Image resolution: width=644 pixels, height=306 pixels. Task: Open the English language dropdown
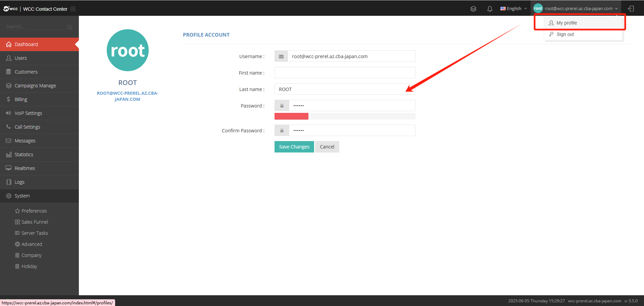(x=513, y=9)
